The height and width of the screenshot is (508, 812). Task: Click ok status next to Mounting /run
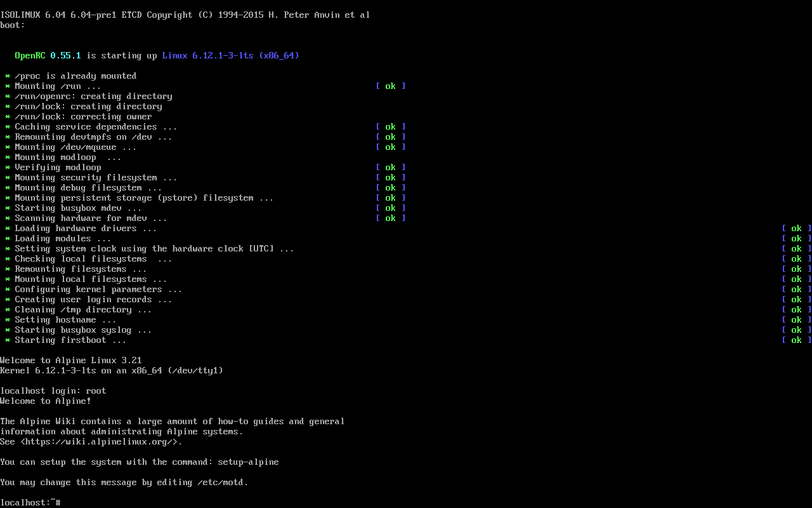pos(391,86)
